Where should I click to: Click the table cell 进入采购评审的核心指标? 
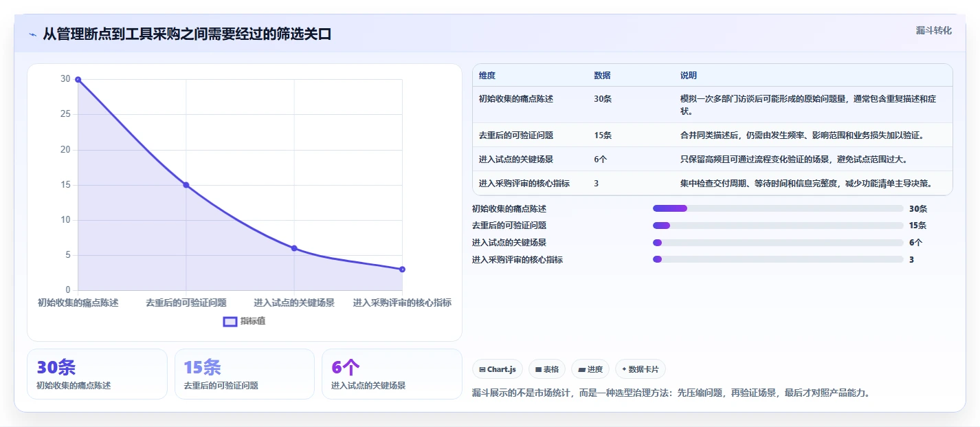coord(524,184)
